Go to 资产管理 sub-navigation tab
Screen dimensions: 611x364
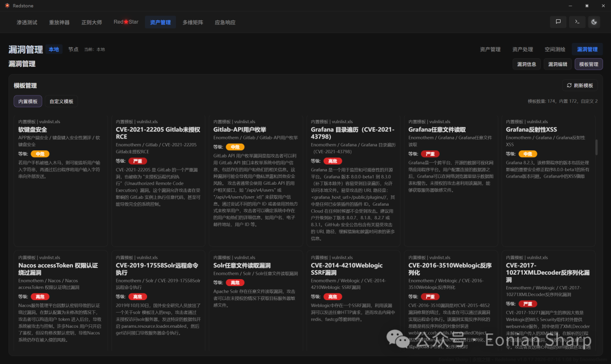tap(490, 49)
